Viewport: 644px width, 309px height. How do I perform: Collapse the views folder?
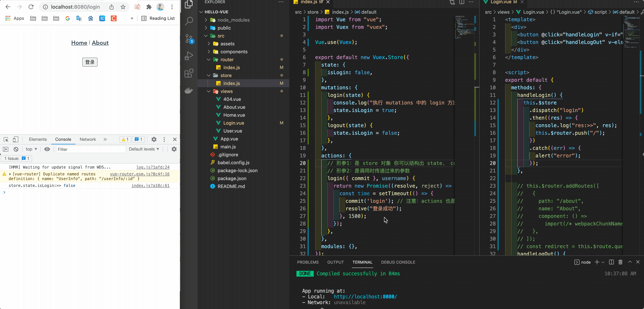(x=209, y=91)
